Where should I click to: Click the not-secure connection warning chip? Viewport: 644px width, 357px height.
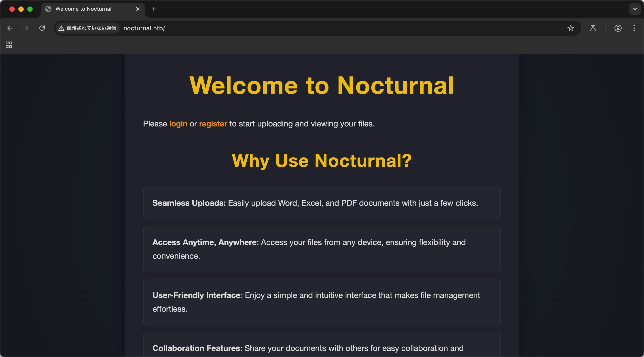(x=87, y=28)
